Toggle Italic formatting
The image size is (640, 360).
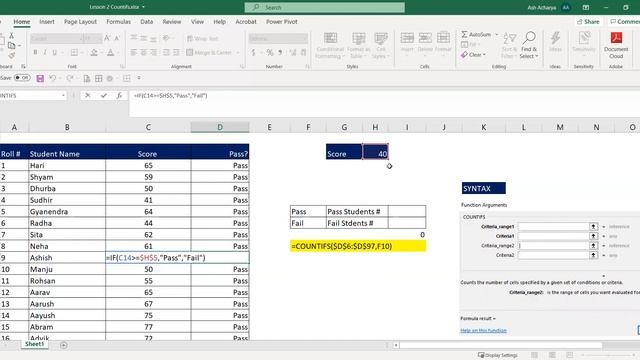tap(45, 52)
